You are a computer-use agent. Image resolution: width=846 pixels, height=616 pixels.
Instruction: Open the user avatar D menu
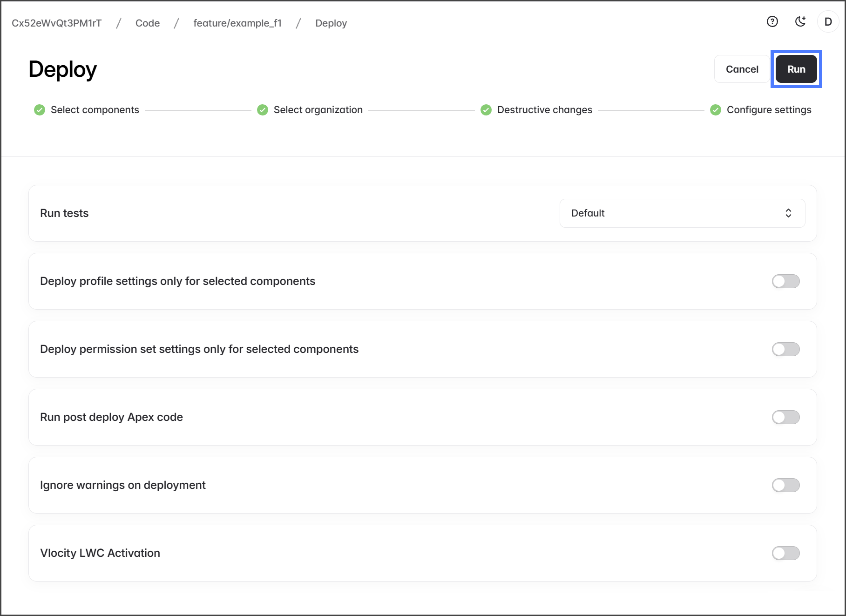click(828, 22)
